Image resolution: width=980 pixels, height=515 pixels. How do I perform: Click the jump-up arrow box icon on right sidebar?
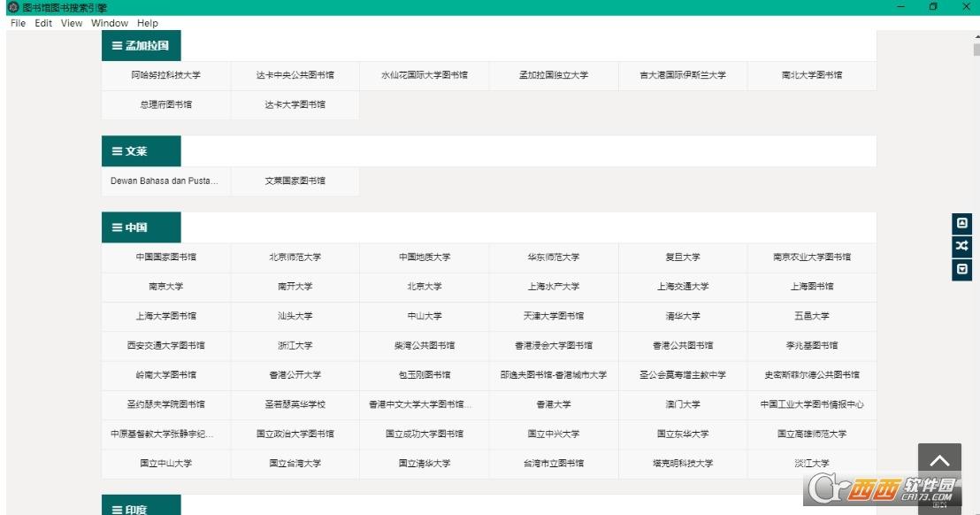click(962, 224)
